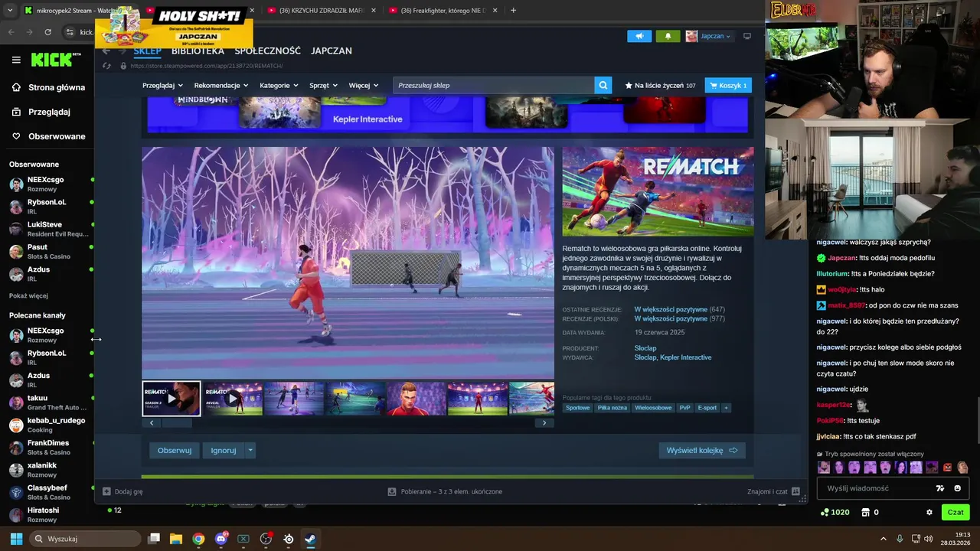The image size is (980, 551).
Task: Open chat settings gear icon
Action: (929, 512)
